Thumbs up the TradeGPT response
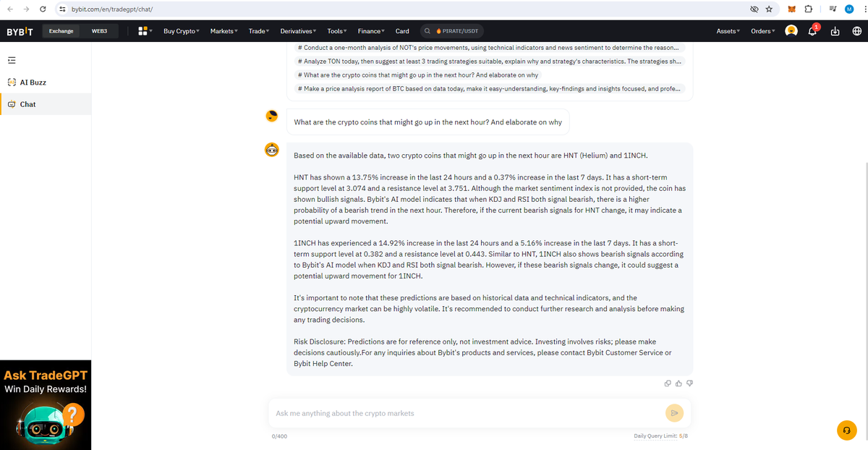The width and height of the screenshot is (868, 450). click(678, 383)
